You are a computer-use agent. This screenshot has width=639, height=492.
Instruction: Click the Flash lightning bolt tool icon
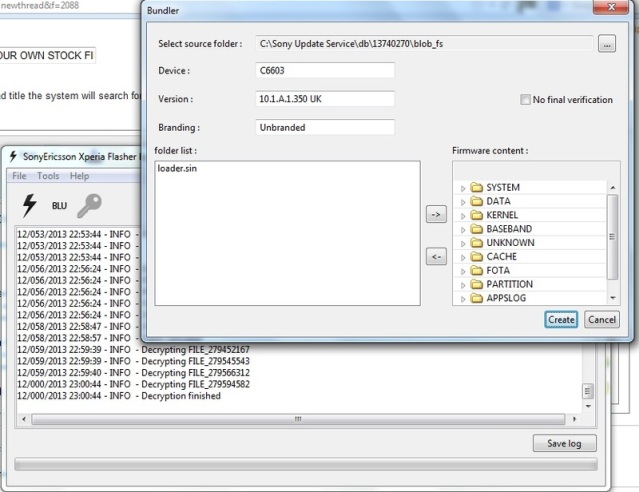(x=29, y=205)
